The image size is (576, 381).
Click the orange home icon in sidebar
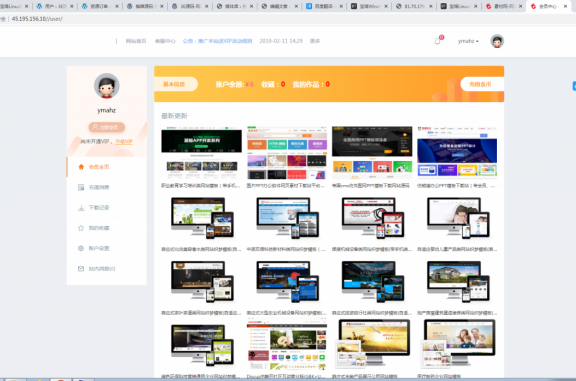[81, 167]
